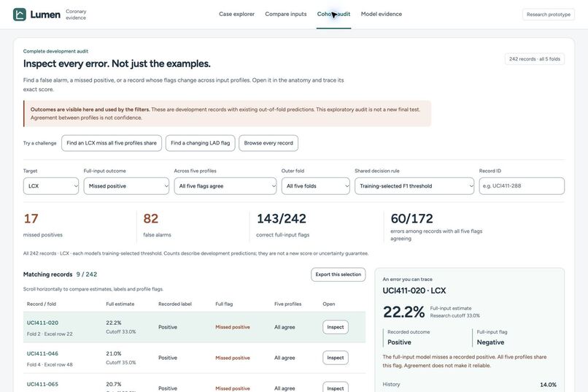Viewport: 588px width, 392px height.
Task: Switch to Compare inputs tab
Action: point(286,15)
